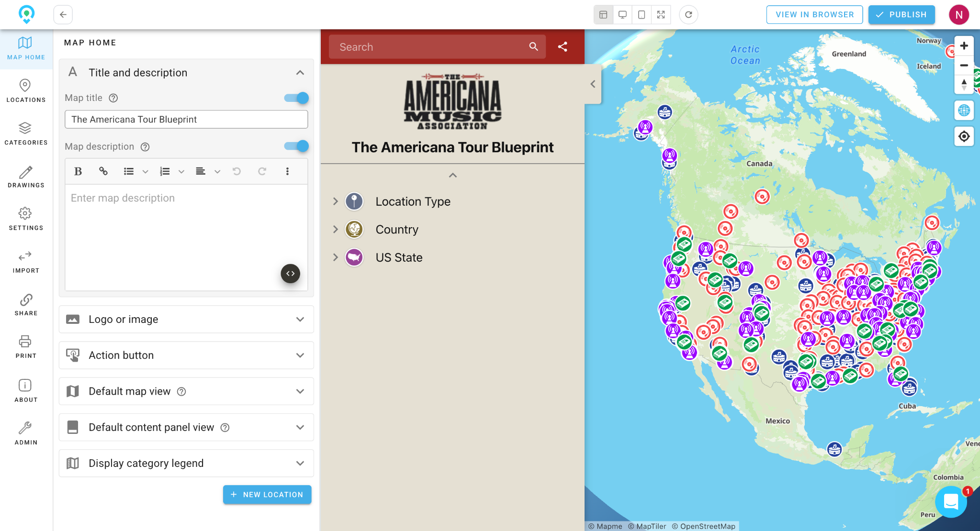Click the insert link icon in editor

click(103, 171)
